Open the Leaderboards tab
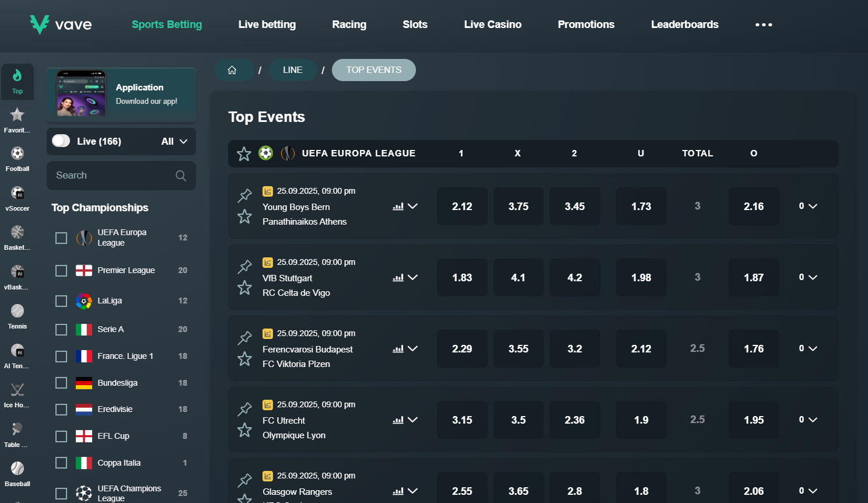 685,25
